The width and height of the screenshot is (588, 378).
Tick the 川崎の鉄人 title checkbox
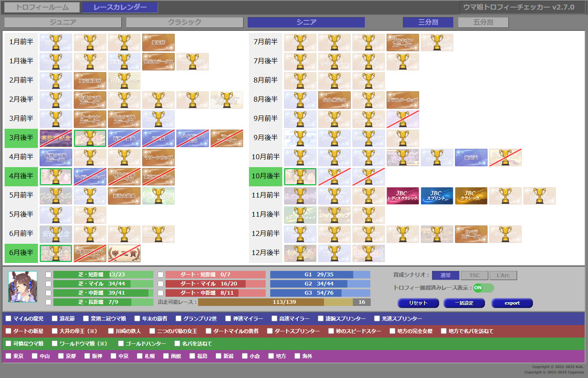111,331
